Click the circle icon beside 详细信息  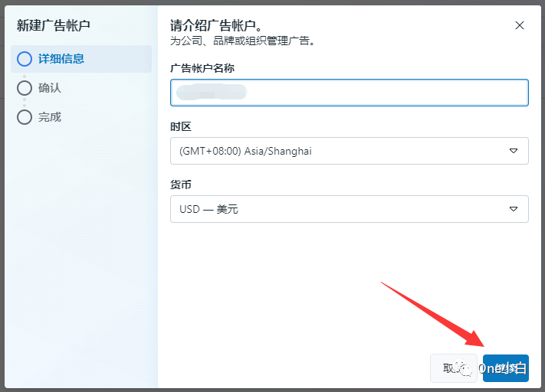coord(25,59)
